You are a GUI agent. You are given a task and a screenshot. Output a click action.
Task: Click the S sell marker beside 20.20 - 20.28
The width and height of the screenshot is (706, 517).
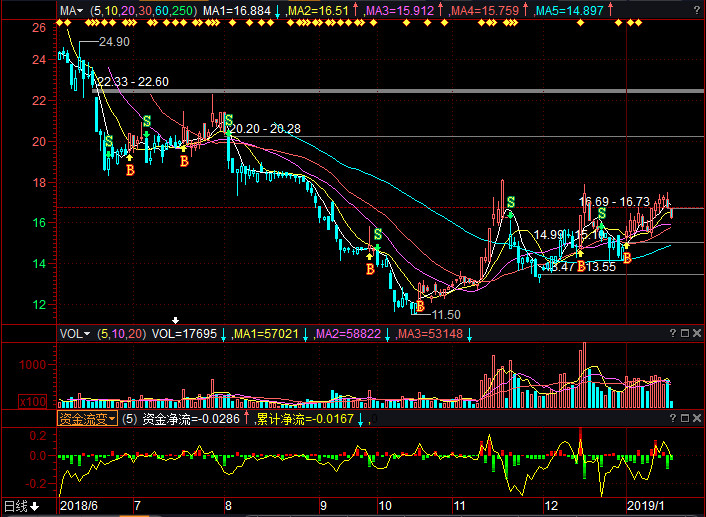click(229, 120)
